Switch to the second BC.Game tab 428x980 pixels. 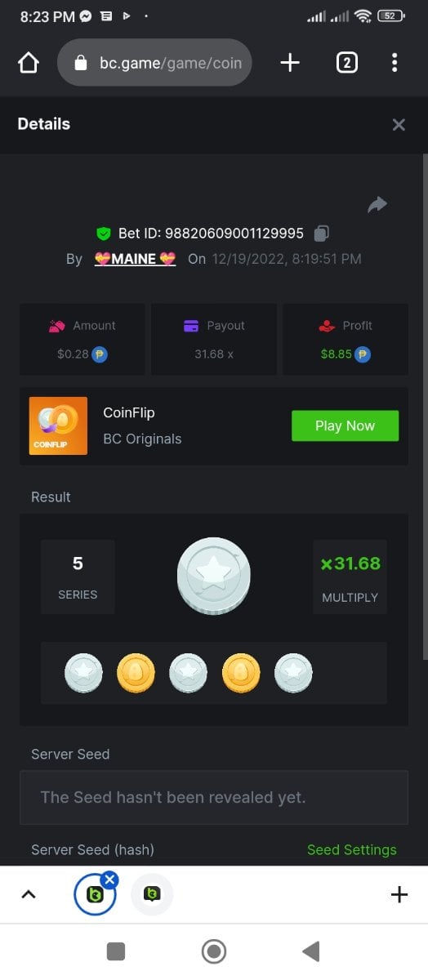pyautogui.click(x=152, y=894)
